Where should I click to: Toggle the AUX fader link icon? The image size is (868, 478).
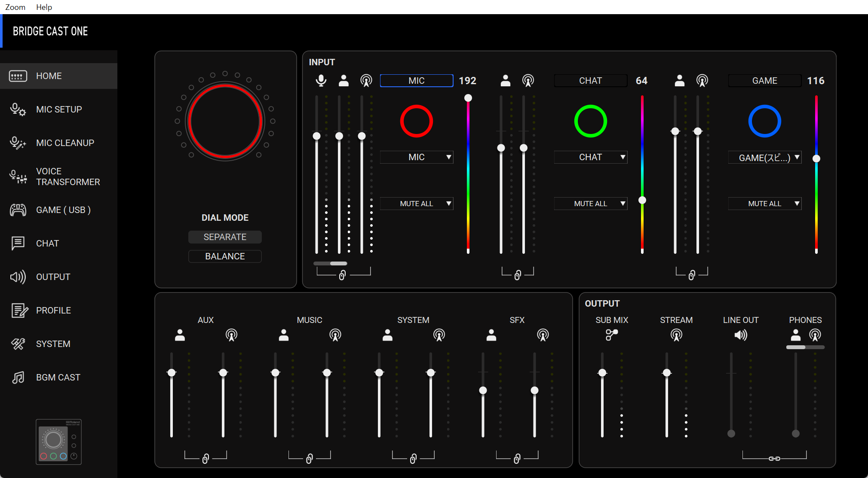point(205,459)
